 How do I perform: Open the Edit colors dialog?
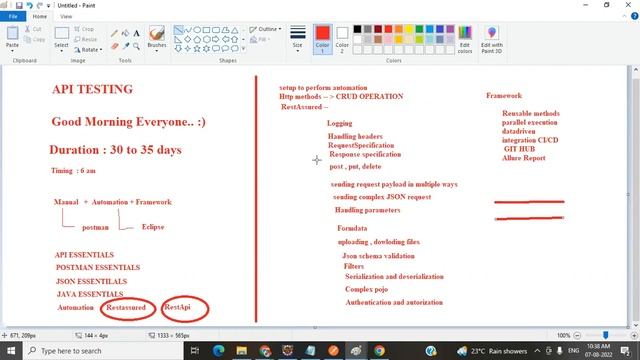465,40
